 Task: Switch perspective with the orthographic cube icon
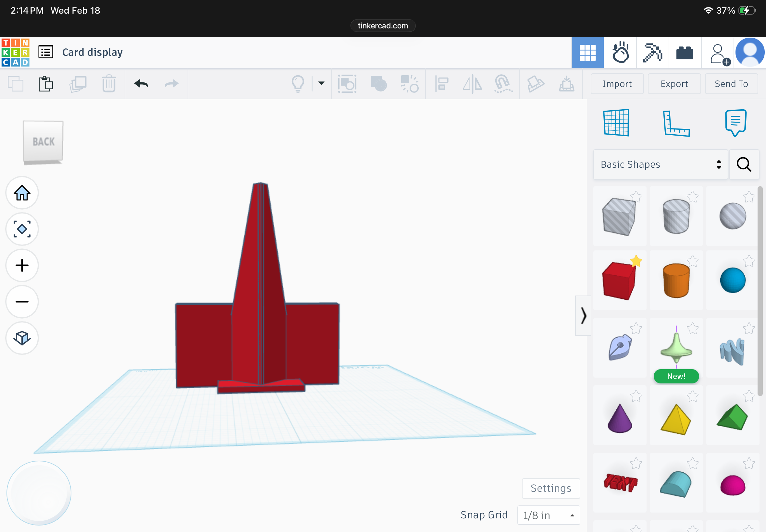click(22, 338)
